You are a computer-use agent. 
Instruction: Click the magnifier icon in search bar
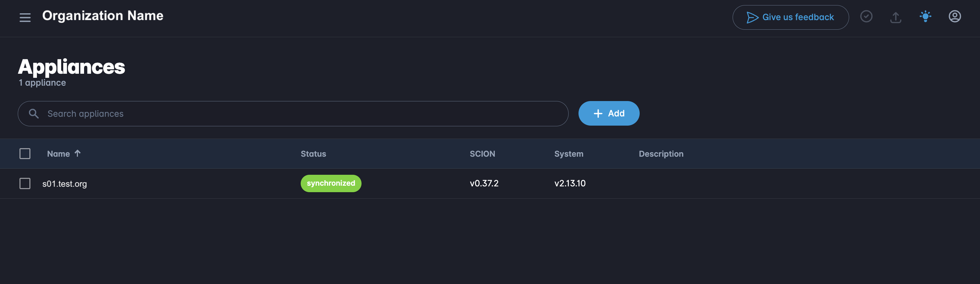pos(34,114)
